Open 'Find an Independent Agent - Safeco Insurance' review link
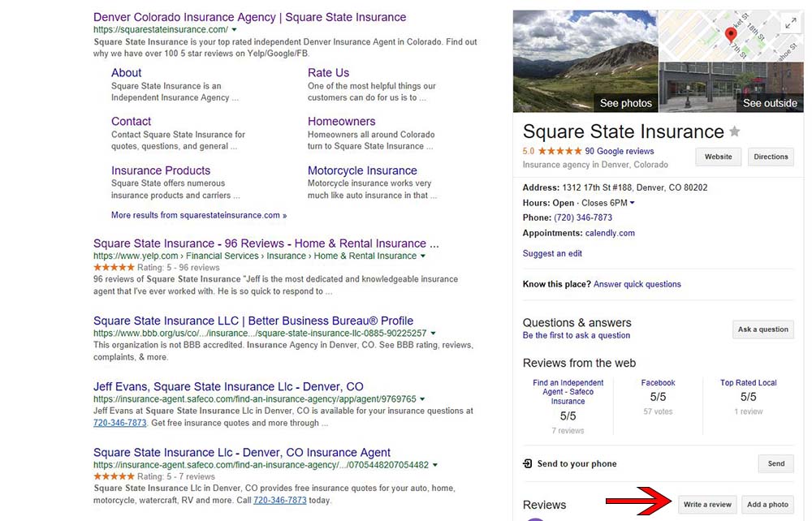Screen dimensions: 812x521 tap(568, 392)
